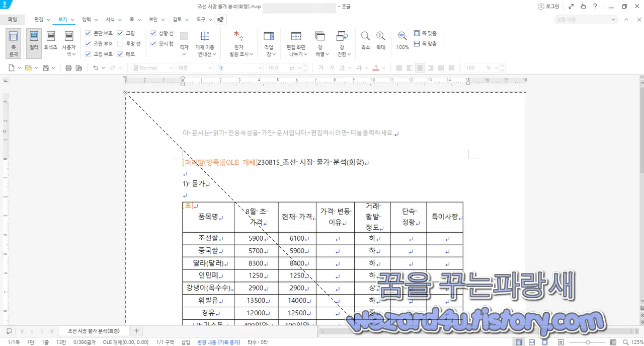Uncheck the 그림 checkbox

click(120, 33)
